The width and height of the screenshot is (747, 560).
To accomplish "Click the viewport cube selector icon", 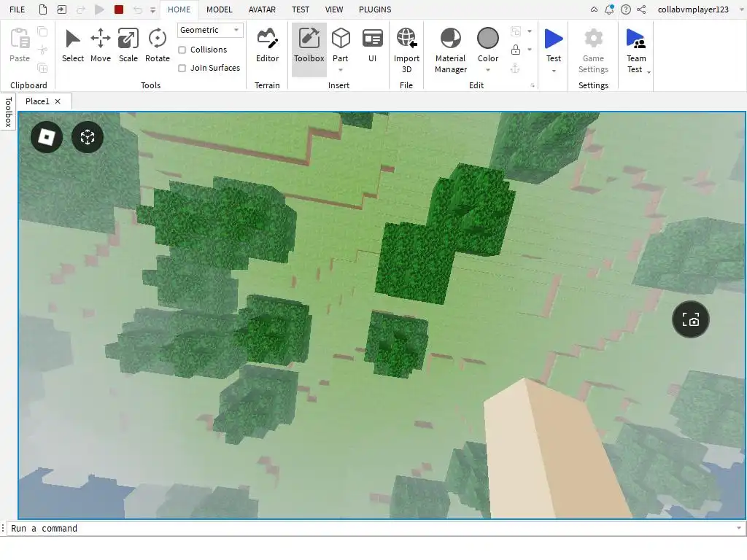I will pyautogui.click(x=88, y=137).
